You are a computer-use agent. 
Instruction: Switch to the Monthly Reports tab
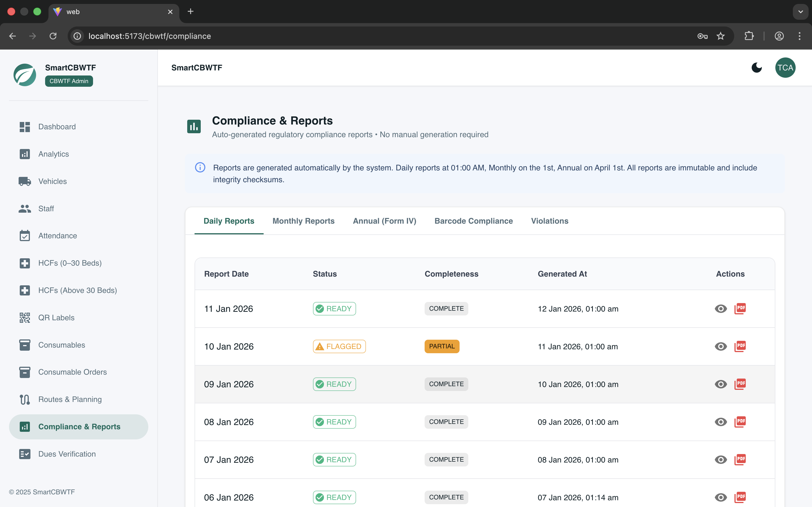[x=303, y=221]
